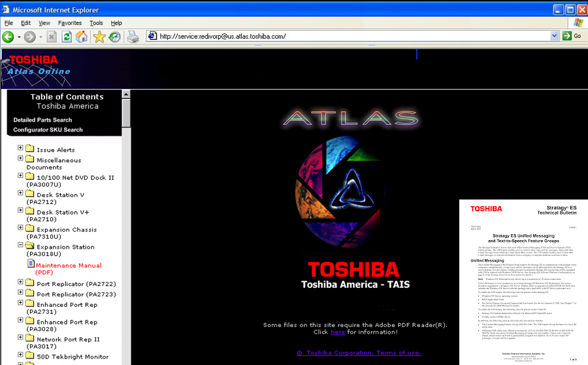This screenshot has height=365, width=588.
Task: Go to the Home page icon
Action: [x=82, y=37]
